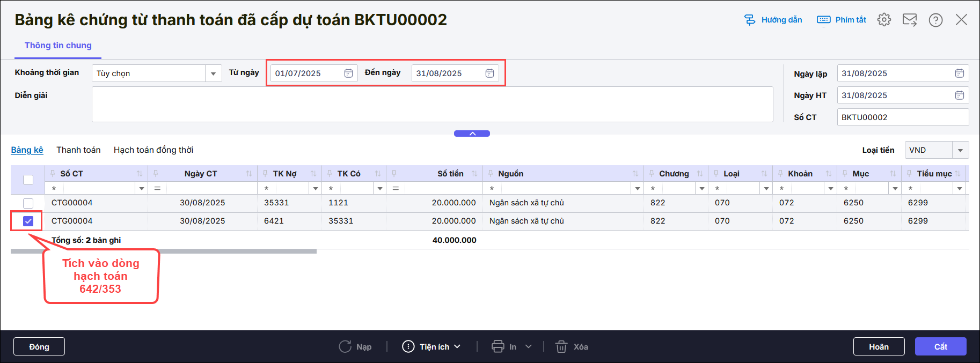Screen dimensions: 980x363
Task: Click the Cất save button
Action: [x=940, y=347]
